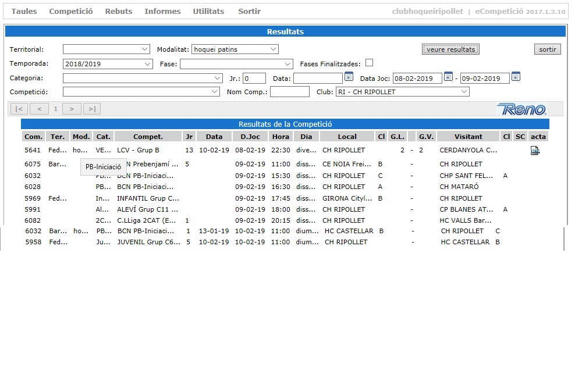582x392 pixels.
Task: Click the PB-Iniciació tooltip label
Action: pyautogui.click(x=103, y=167)
